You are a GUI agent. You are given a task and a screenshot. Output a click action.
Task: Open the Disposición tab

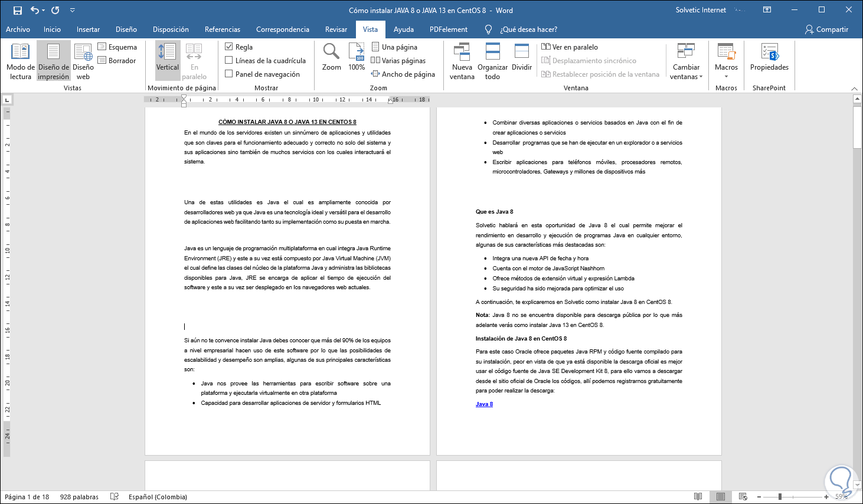[171, 30]
